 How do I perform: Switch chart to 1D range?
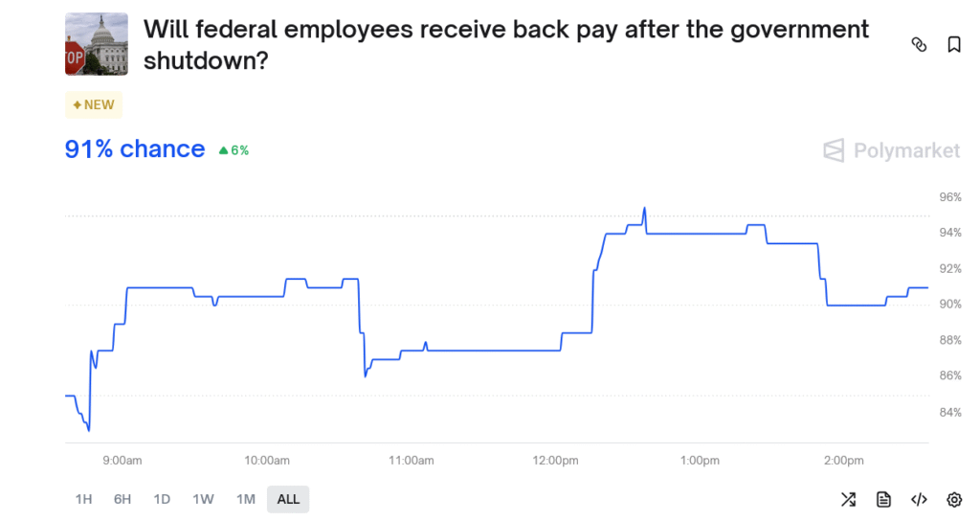[x=162, y=499]
